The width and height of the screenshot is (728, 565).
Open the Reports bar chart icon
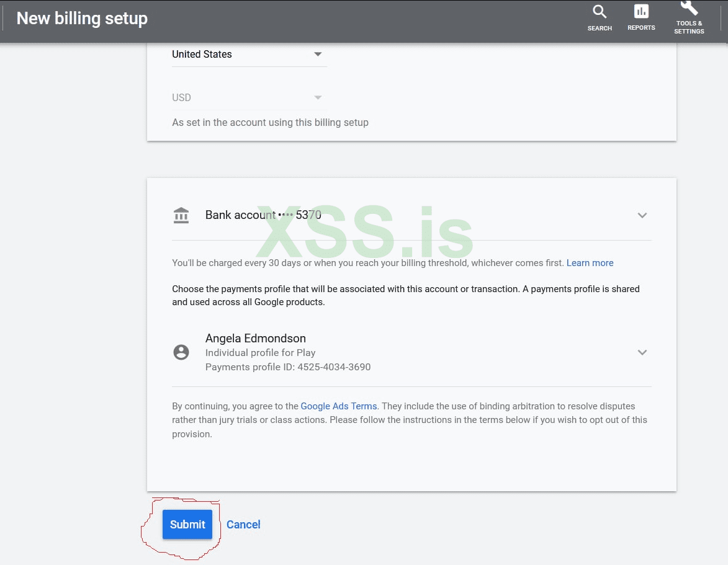pos(641,12)
